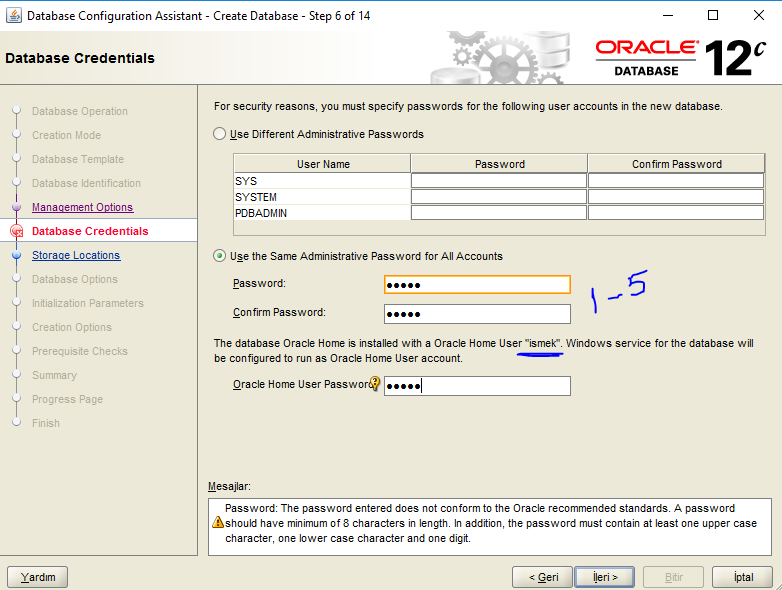The width and height of the screenshot is (782, 590).
Task: Click the Confirm Password column header
Action: click(x=676, y=164)
